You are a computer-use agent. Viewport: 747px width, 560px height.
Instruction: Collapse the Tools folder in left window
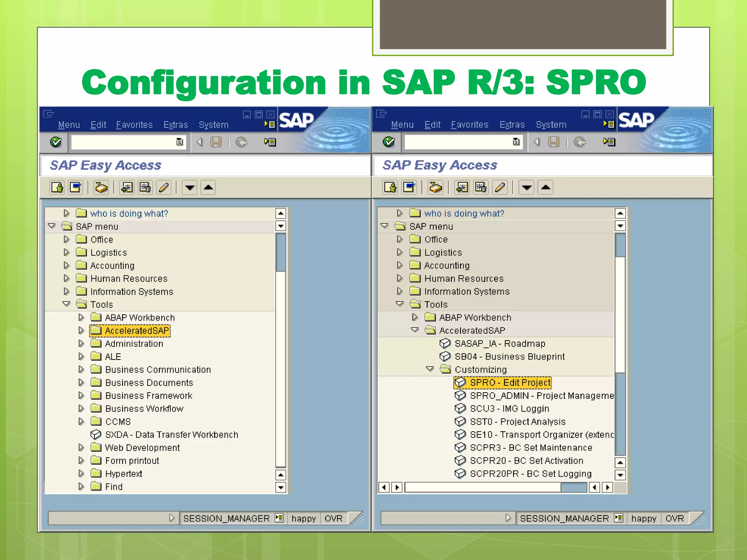[66, 304]
